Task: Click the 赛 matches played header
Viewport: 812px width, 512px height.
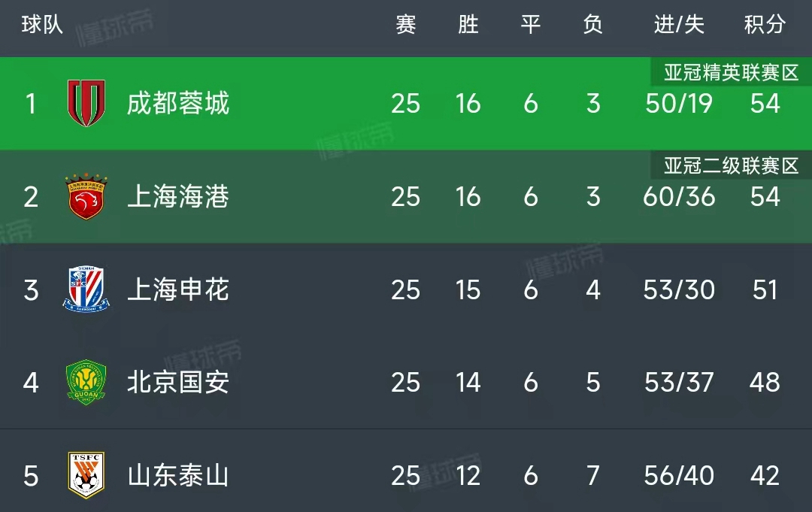Action: [x=405, y=25]
